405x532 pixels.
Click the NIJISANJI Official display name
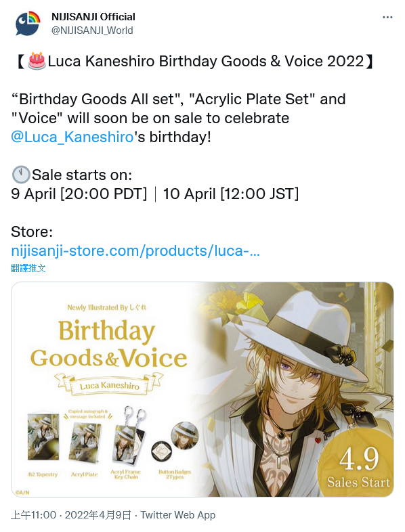(x=93, y=17)
